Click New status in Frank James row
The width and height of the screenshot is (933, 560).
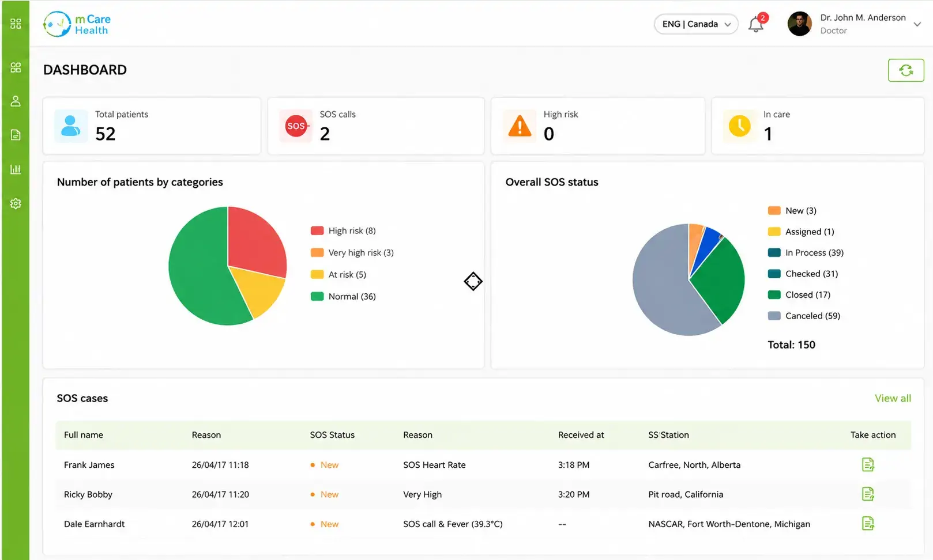pos(325,465)
